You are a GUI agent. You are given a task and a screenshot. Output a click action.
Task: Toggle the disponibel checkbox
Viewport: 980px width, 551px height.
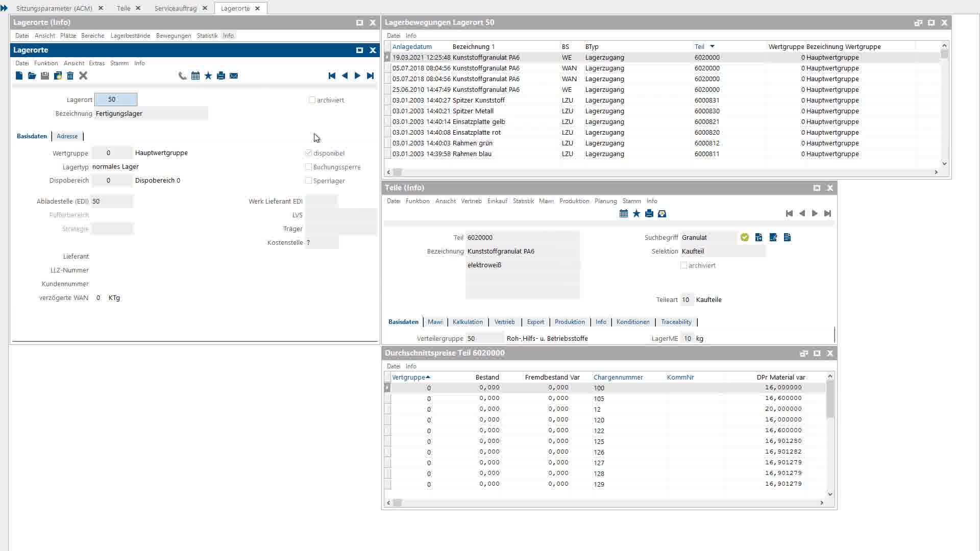(308, 153)
